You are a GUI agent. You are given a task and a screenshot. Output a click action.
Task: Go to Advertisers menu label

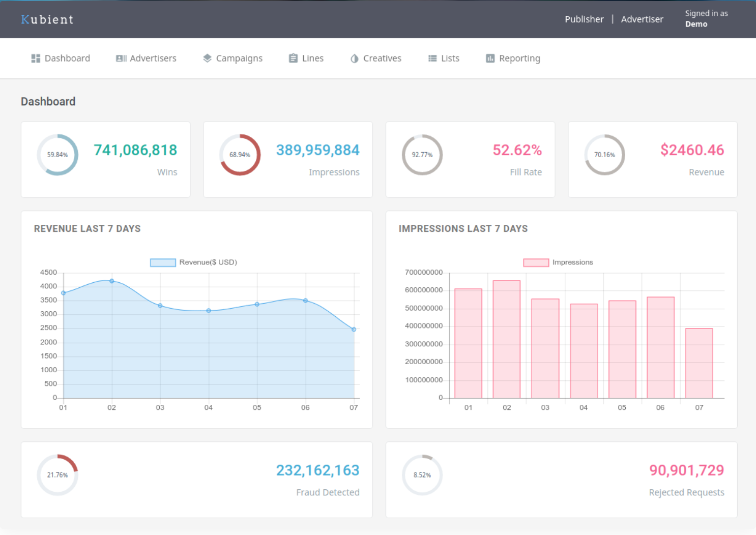click(x=153, y=58)
